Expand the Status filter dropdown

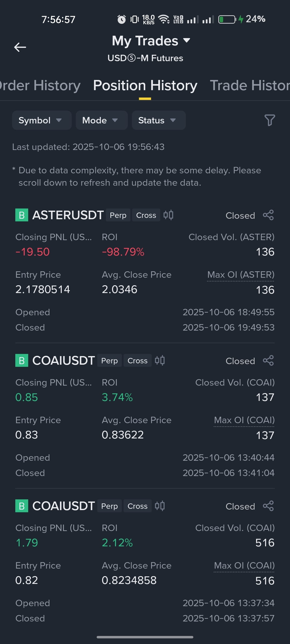click(159, 120)
